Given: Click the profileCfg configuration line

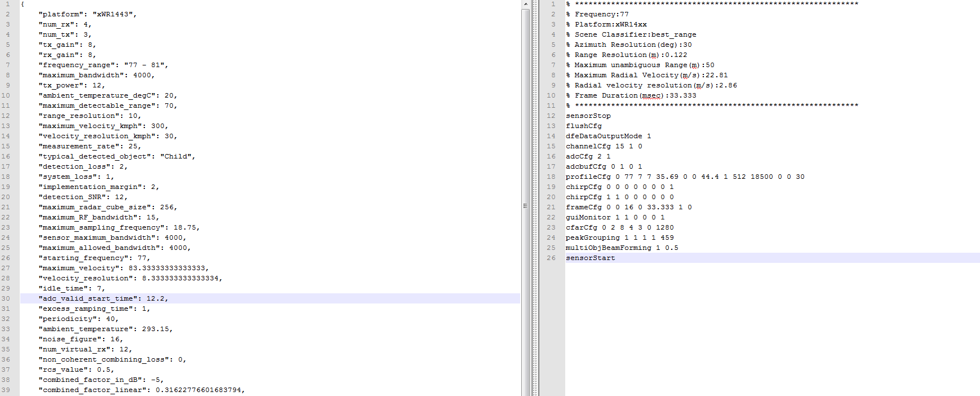Looking at the screenshot, I should [x=685, y=177].
